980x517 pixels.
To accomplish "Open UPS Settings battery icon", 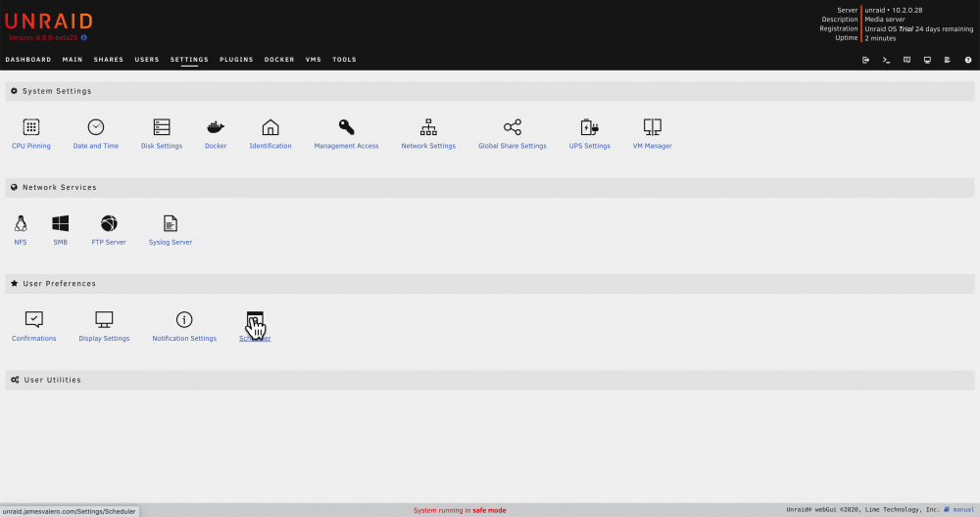I will click(589, 127).
